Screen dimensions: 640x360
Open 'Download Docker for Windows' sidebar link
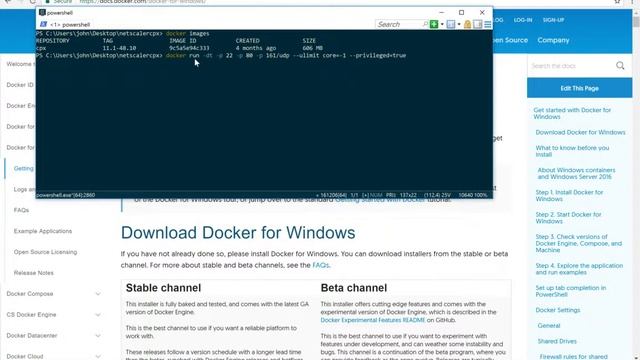(x=580, y=132)
